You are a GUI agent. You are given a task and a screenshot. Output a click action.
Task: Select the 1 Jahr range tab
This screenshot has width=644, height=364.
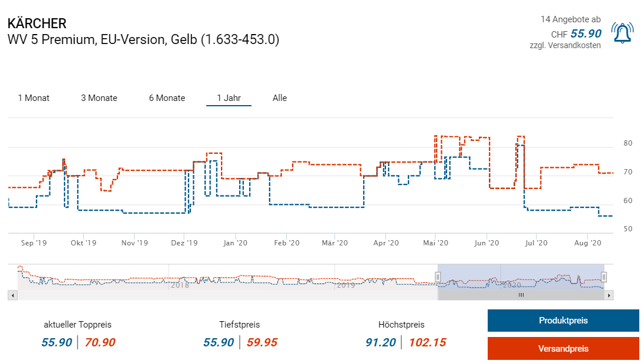(229, 98)
